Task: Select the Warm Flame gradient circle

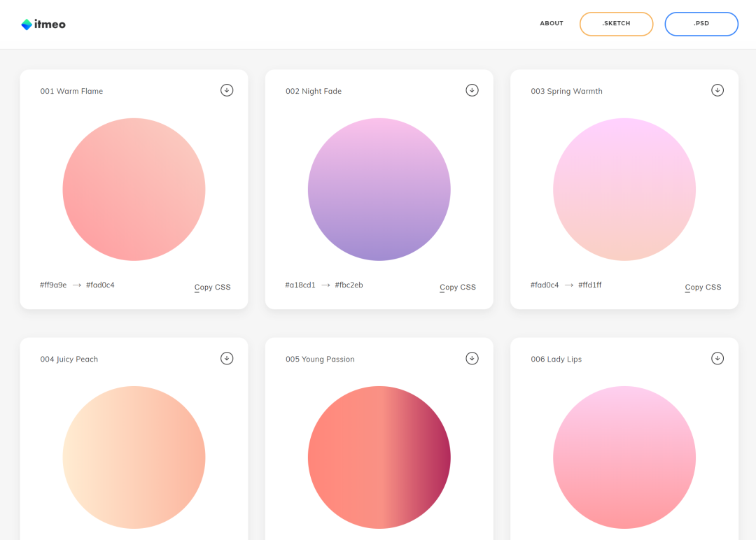Action: [134, 190]
